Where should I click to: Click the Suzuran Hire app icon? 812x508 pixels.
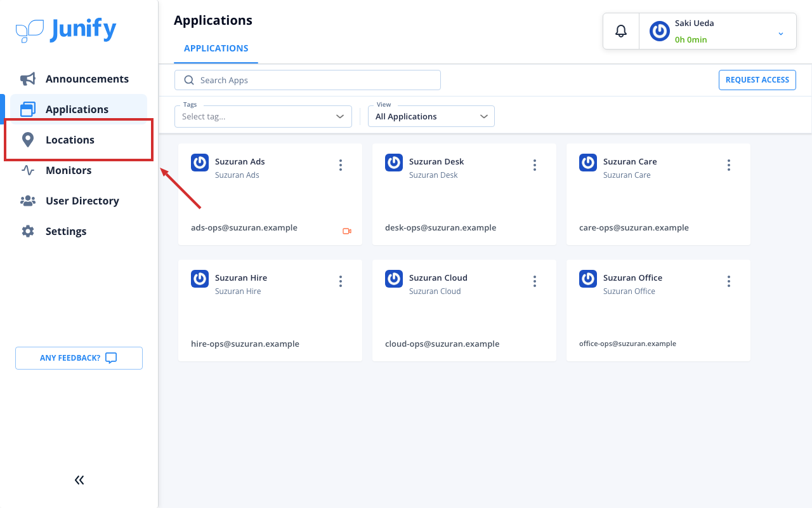[200, 279]
